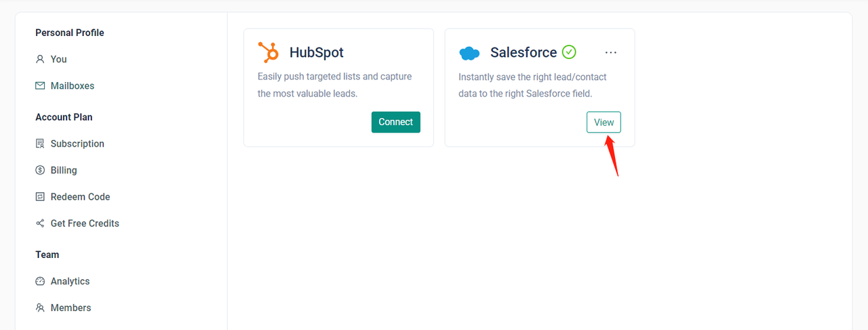The height and width of the screenshot is (330, 868).
Task: Click the green Salesforce connected checkmark
Action: click(569, 52)
